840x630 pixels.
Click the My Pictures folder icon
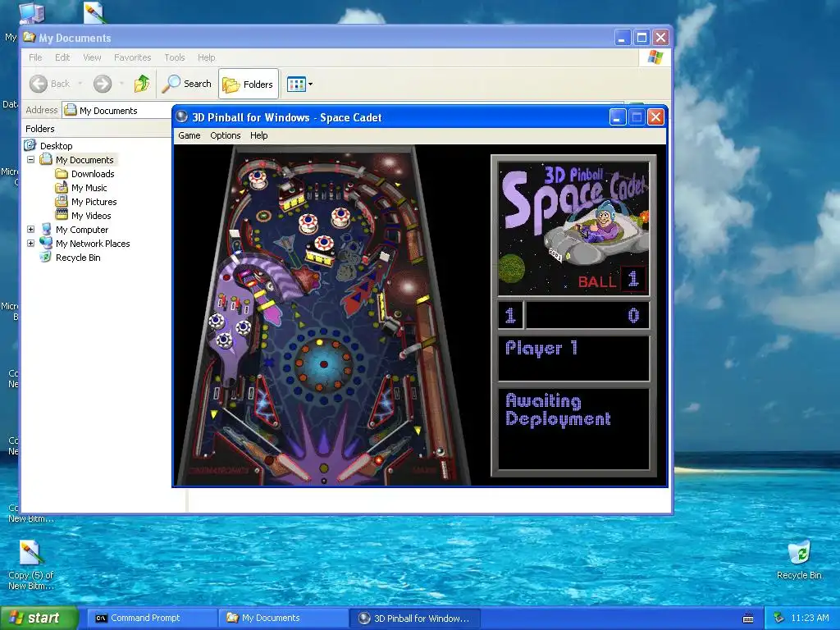(x=62, y=202)
